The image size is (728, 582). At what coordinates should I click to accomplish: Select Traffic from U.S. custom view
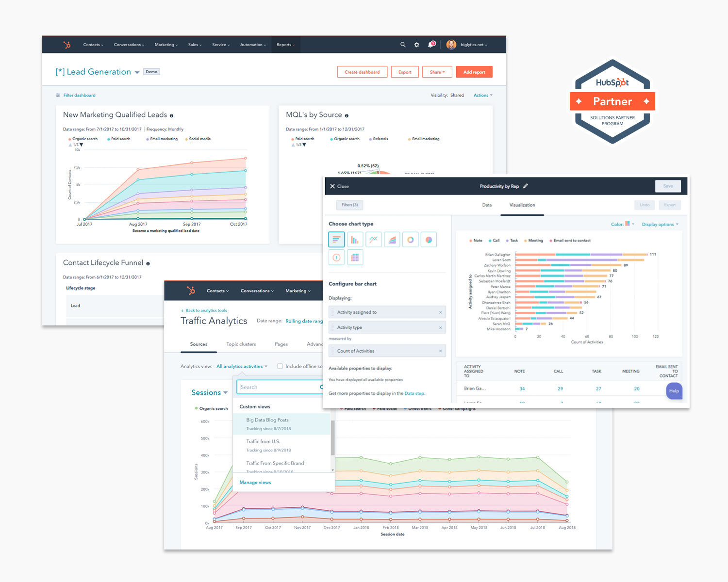coord(281,446)
